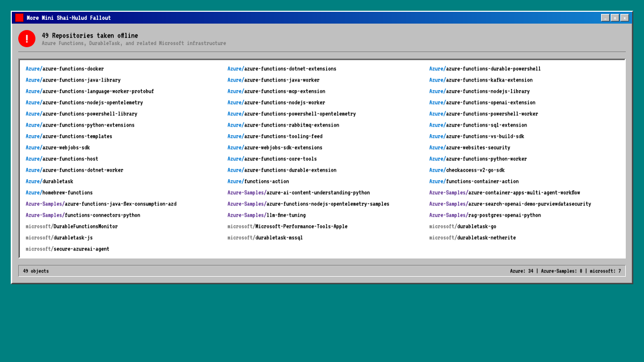Select Azure/azure-functions-vs-build-sdk
The height and width of the screenshot is (362, 644).
[477, 136]
